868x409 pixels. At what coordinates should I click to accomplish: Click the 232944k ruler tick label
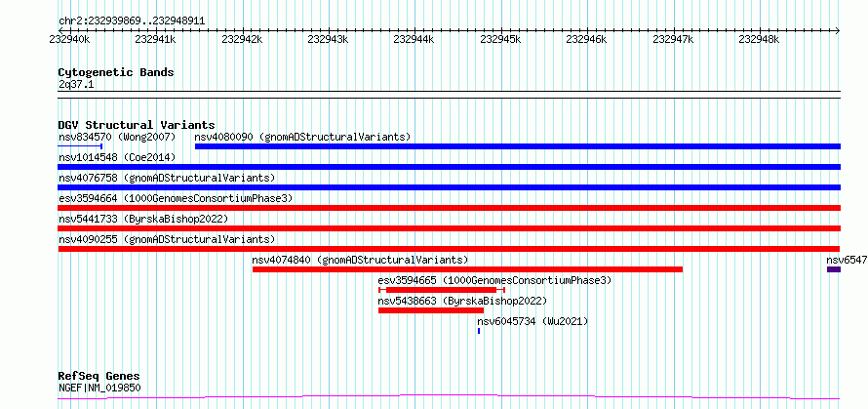(414, 39)
